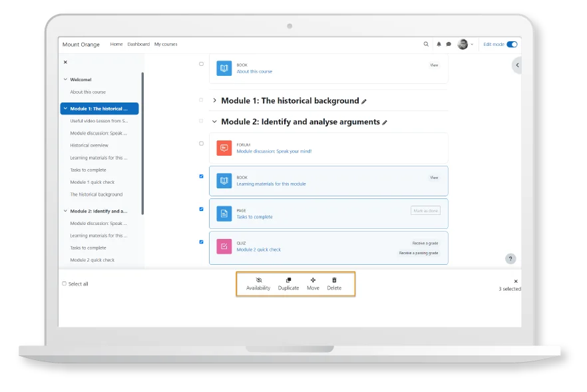Close the course index drawer
587x392 pixels.
click(x=65, y=62)
